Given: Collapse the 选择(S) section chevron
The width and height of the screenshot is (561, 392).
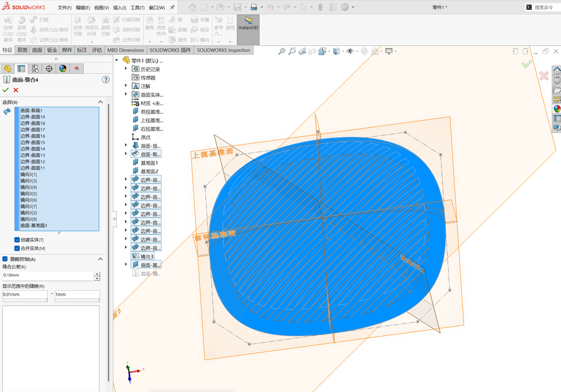Looking at the screenshot, I should [x=101, y=102].
